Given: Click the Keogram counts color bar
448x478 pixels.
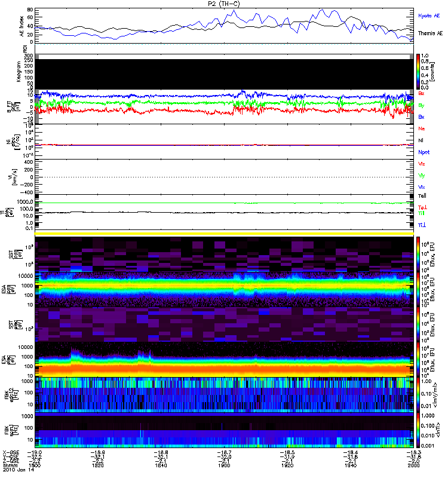Looking at the screenshot, I should click(x=418, y=72).
